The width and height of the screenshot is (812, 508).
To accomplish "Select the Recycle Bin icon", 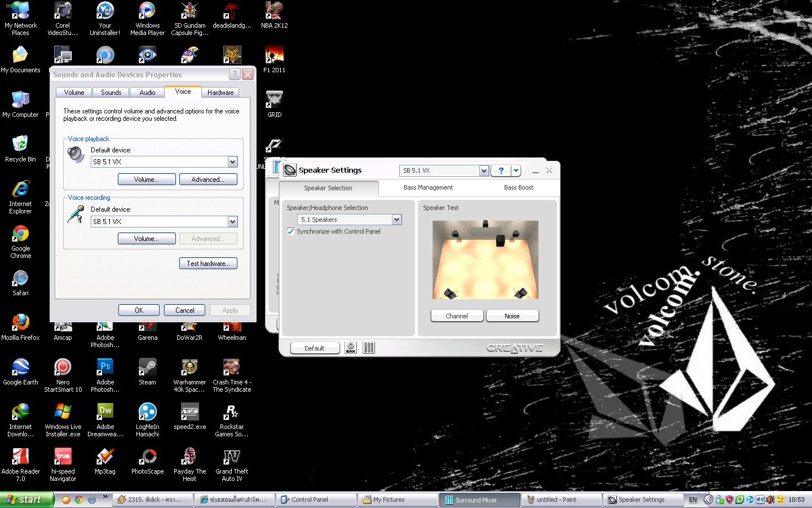I will coord(21,148).
